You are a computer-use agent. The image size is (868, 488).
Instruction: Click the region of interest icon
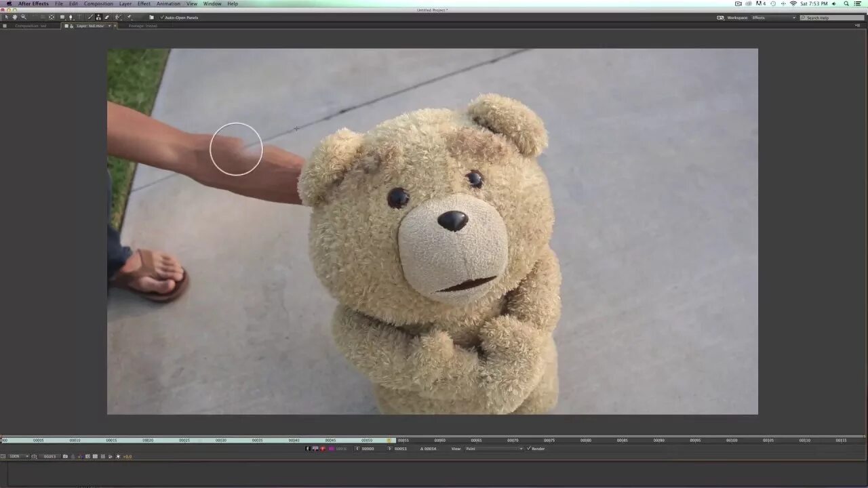point(87,456)
